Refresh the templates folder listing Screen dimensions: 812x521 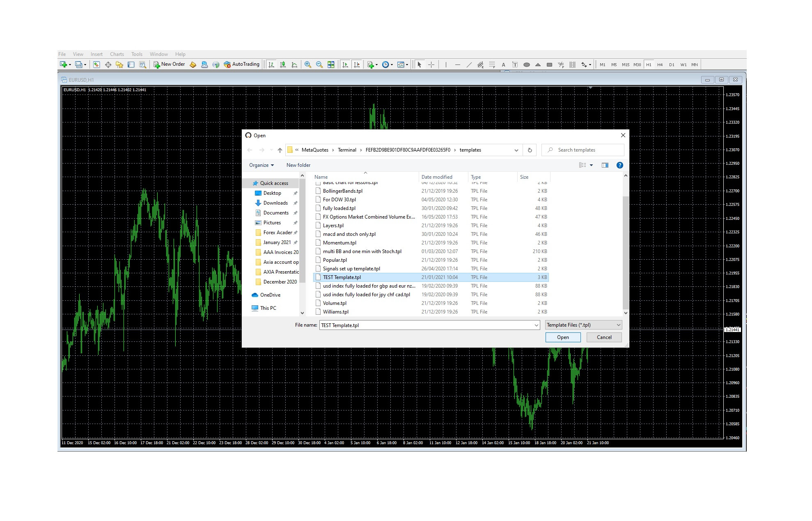coord(530,150)
